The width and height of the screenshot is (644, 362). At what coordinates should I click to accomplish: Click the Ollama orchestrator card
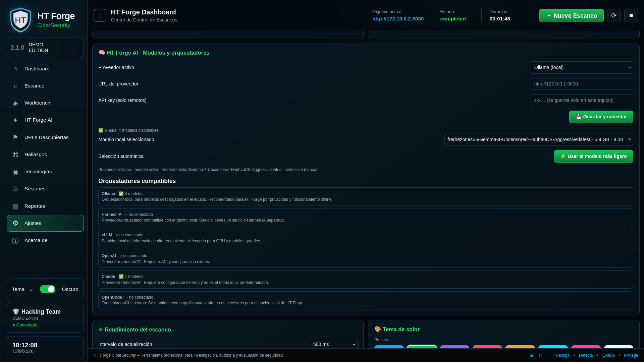tap(366, 196)
